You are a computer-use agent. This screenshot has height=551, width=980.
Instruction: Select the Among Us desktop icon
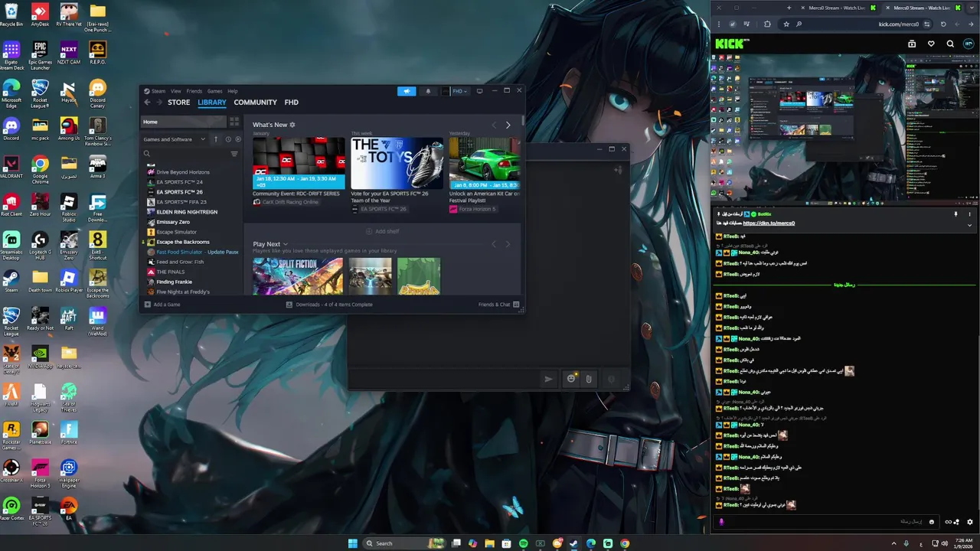click(69, 129)
